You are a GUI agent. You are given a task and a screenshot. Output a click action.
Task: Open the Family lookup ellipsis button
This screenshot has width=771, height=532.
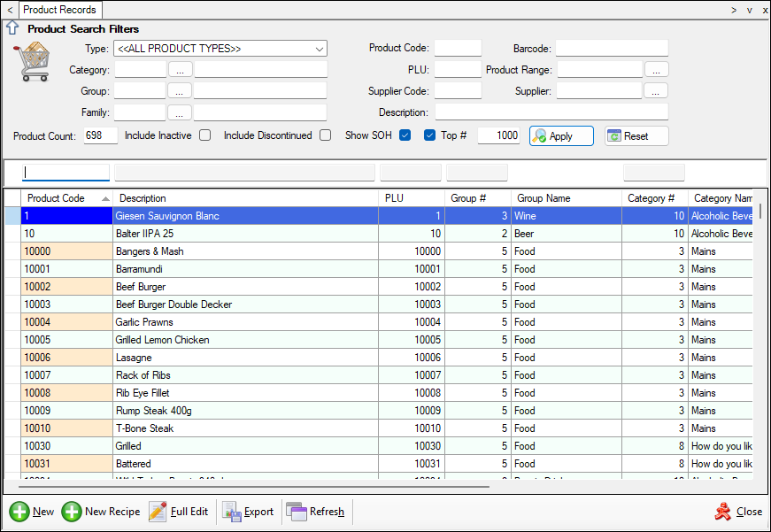pos(180,112)
